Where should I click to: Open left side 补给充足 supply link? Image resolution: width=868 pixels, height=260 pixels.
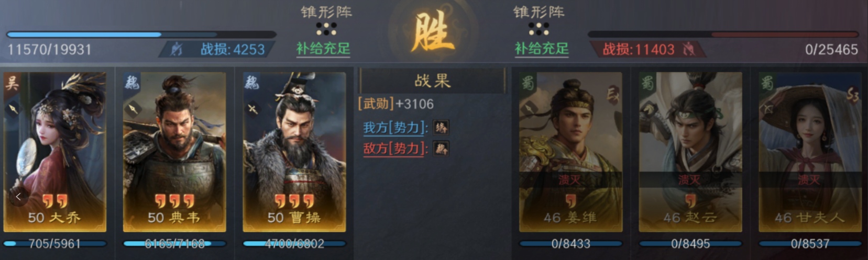click(323, 49)
